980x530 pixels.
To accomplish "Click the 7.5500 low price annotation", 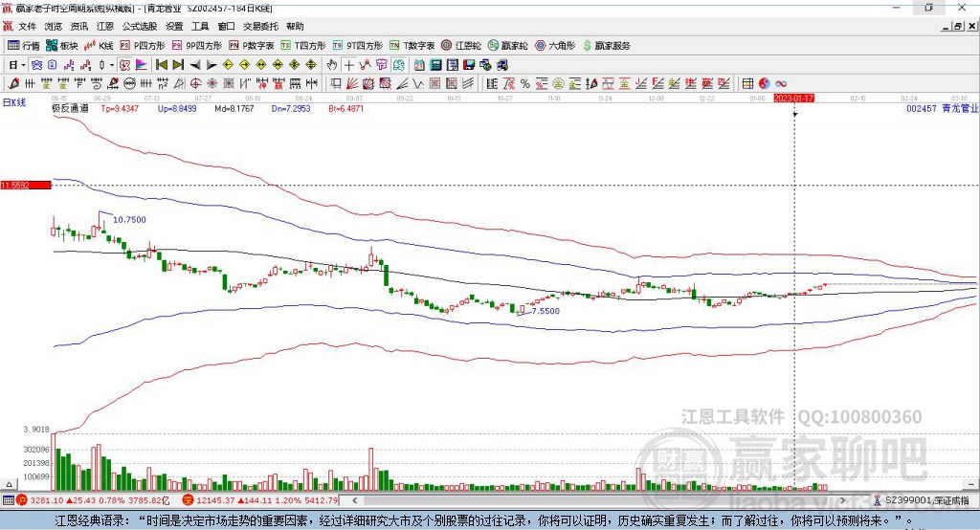I will 545,311.
